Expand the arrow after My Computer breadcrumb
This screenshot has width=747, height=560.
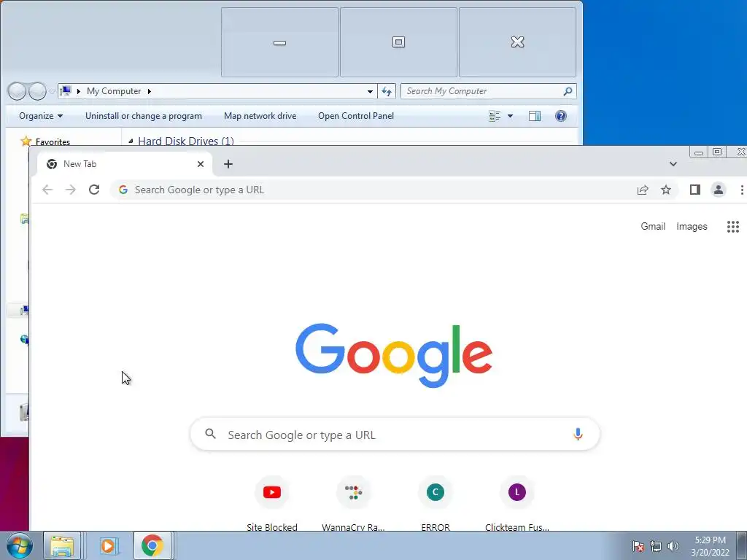coord(149,91)
